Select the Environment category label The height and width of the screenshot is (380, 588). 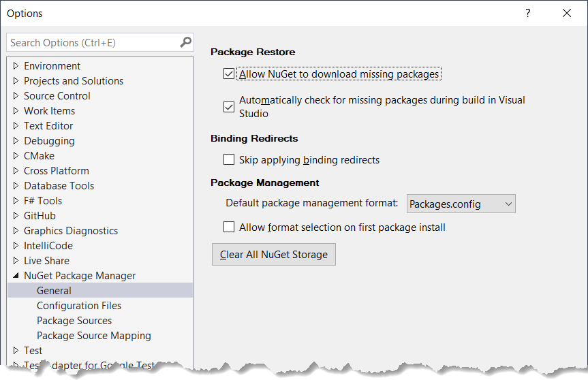[x=52, y=66]
